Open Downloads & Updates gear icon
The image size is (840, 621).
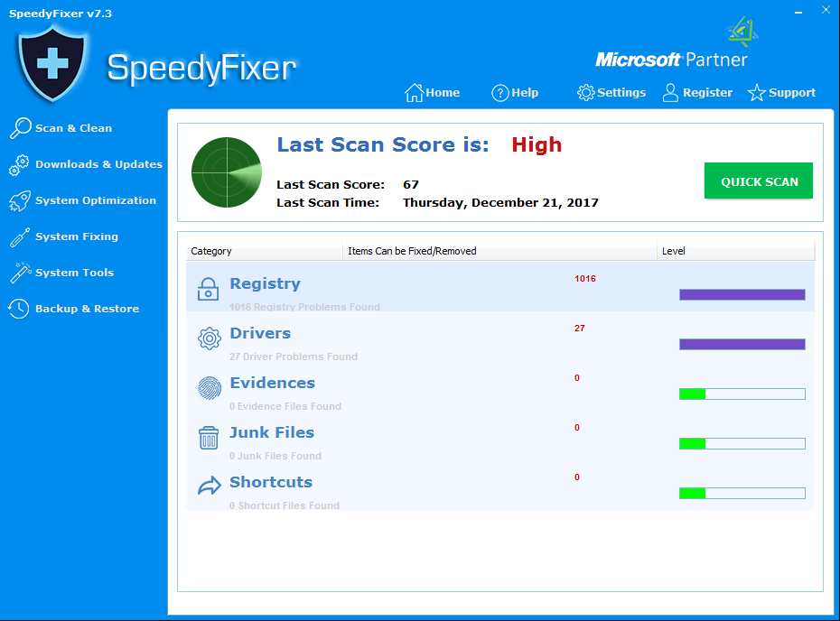[19, 165]
